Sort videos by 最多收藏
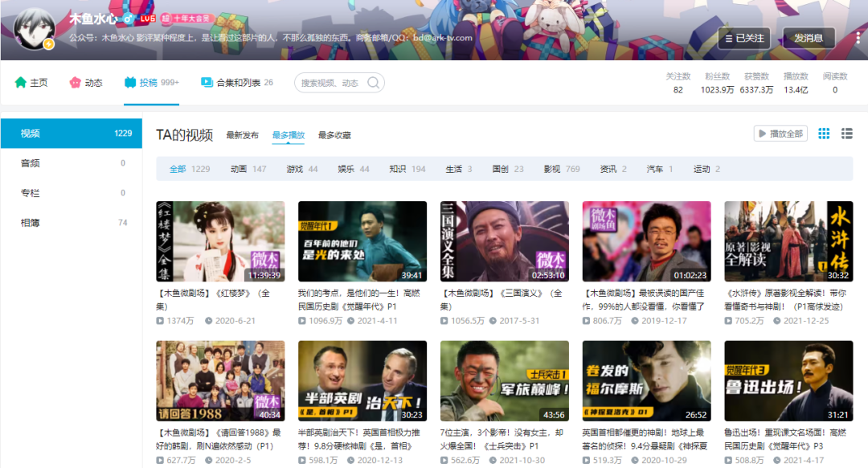The width and height of the screenshot is (868, 468). click(334, 135)
